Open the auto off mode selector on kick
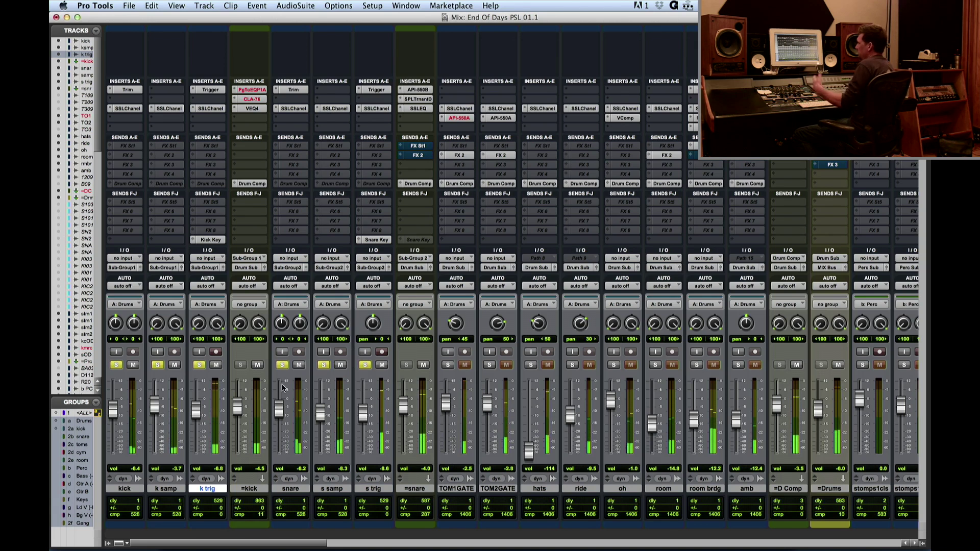 125,286
